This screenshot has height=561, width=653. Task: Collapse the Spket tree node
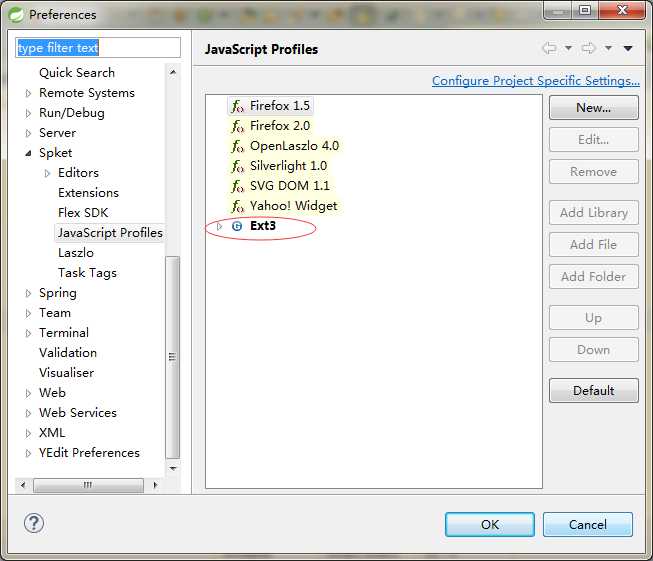tap(28, 153)
